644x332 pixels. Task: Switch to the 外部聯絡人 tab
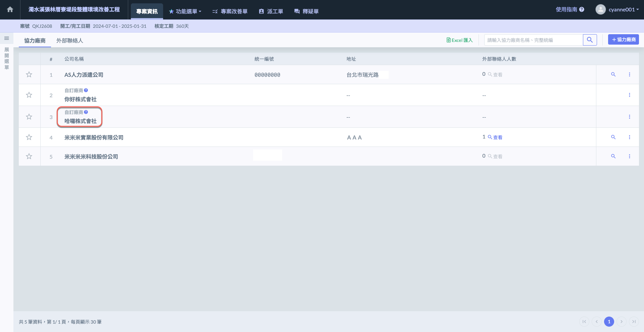pyautogui.click(x=69, y=41)
